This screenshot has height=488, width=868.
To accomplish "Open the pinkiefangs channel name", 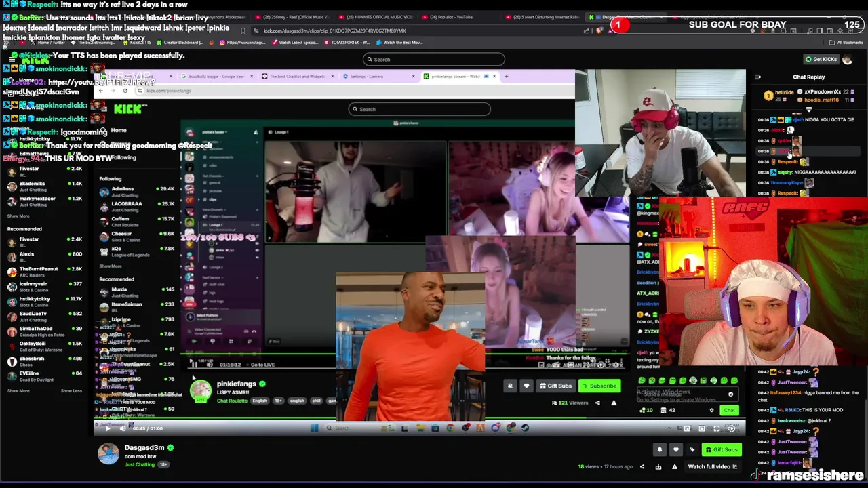I will pos(236,384).
